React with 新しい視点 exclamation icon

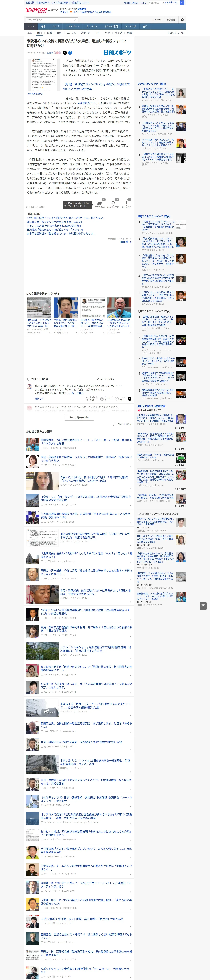click(x=127, y=204)
